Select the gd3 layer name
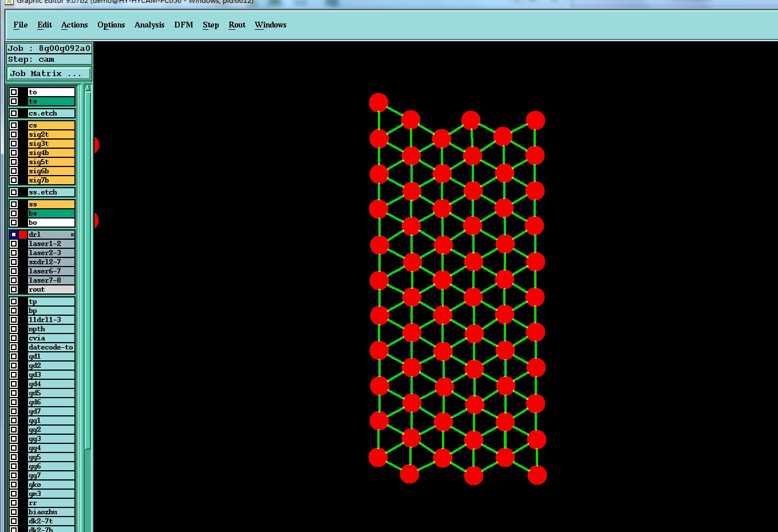778x532 pixels. coord(52,375)
